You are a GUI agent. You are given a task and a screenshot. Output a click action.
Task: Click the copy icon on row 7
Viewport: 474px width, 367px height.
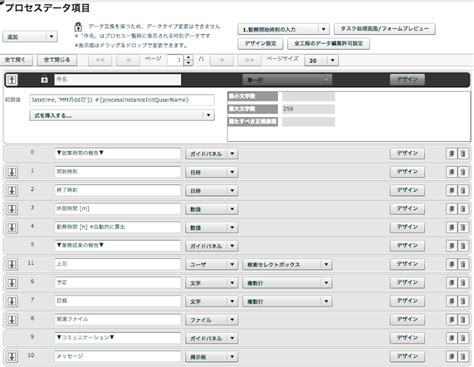(452, 301)
